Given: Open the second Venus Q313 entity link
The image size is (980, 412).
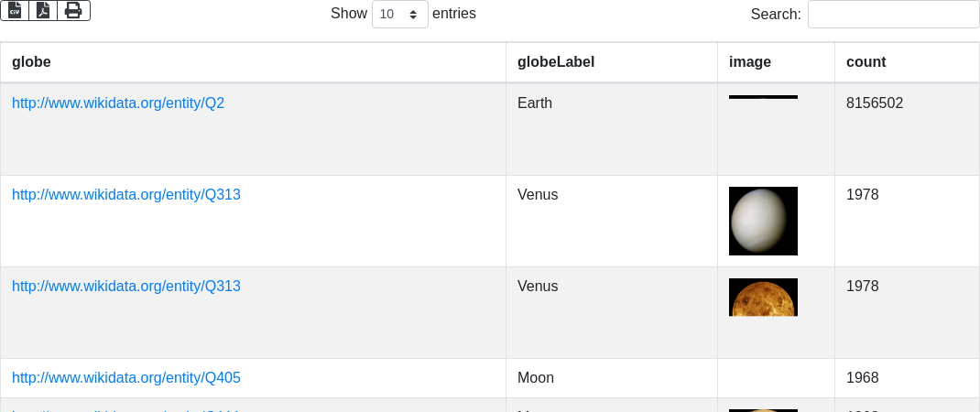Looking at the screenshot, I should [126, 287].
